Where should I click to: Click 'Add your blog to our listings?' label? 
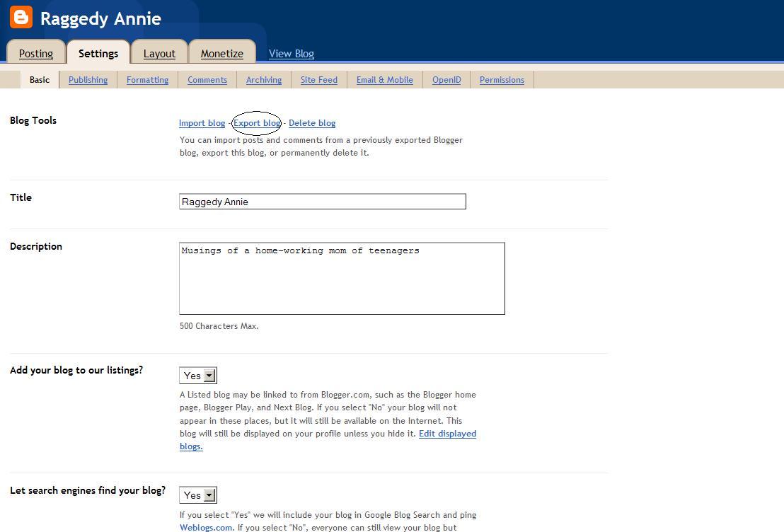point(76,371)
